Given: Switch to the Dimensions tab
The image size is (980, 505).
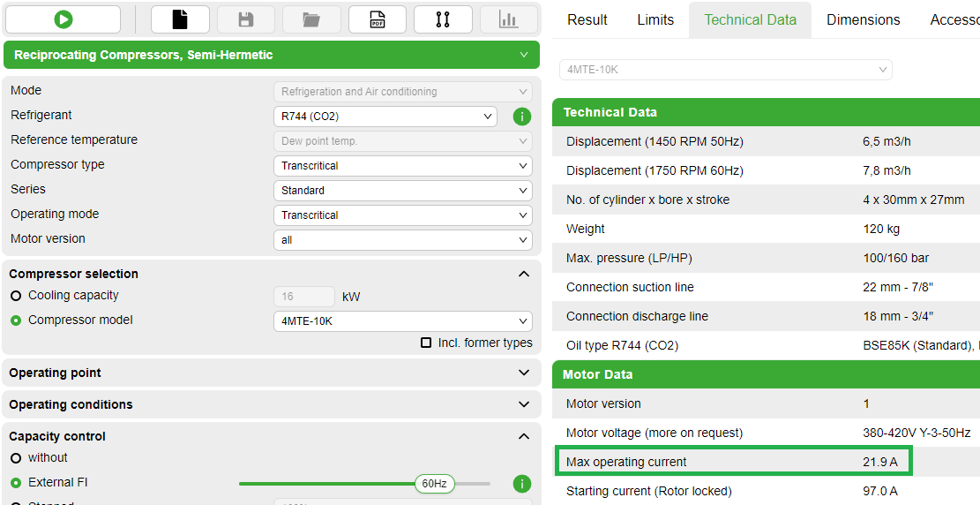Looking at the screenshot, I should tap(863, 19).
